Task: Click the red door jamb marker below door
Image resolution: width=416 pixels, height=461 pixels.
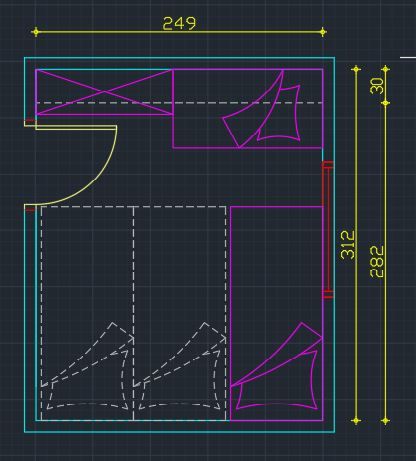Action: click(30, 209)
